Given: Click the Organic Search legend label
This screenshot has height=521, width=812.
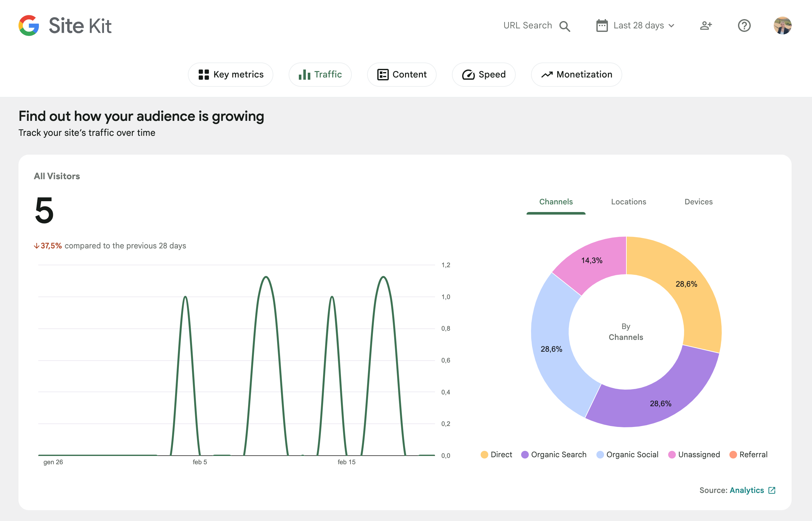Looking at the screenshot, I should 558,455.
